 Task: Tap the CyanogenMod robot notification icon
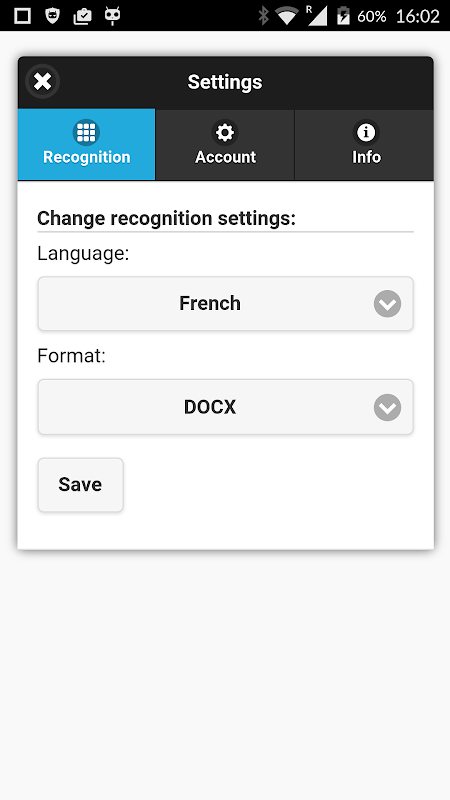click(x=112, y=16)
